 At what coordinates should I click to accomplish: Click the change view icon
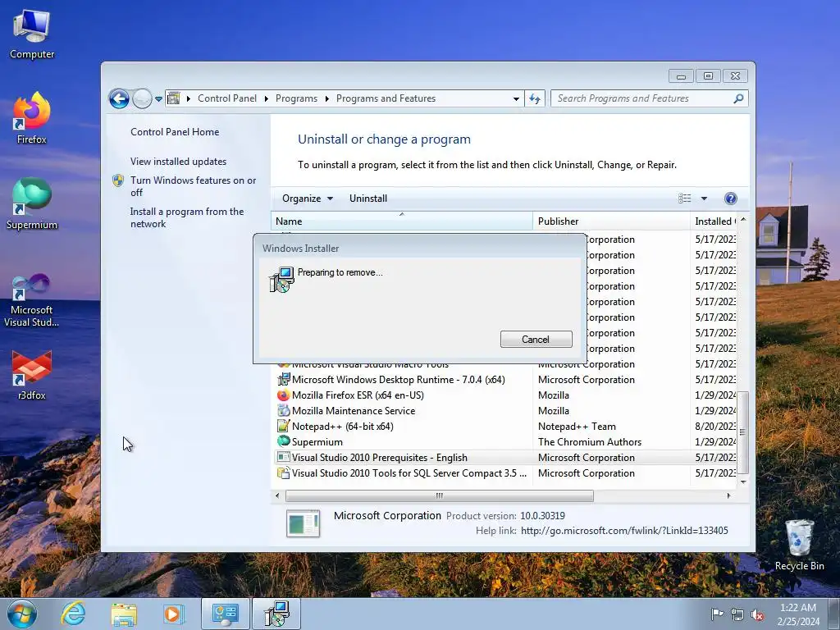[685, 199]
